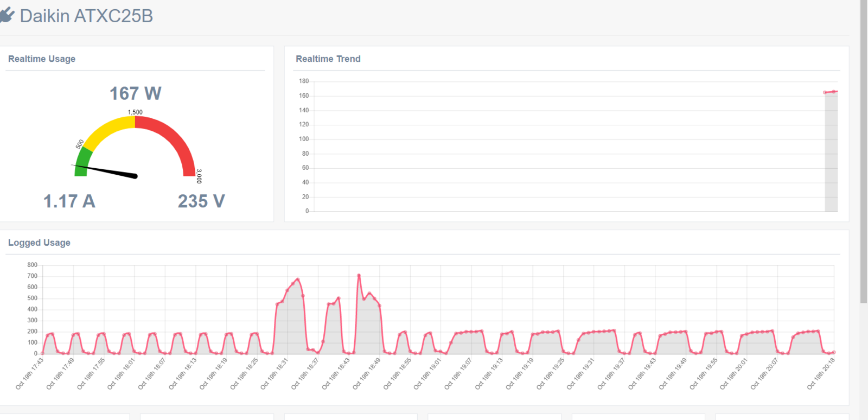The width and height of the screenshot is (868, 420).
Task: Click the gauge's 3,000 scale label
Action: pos(199,176)
